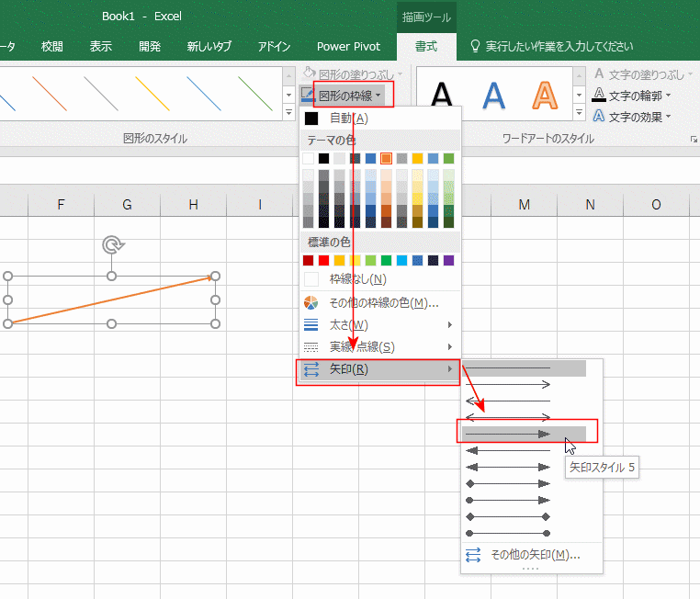
Task: Open the 文字の効果 text effects dropdown
Action: (632, 117)
